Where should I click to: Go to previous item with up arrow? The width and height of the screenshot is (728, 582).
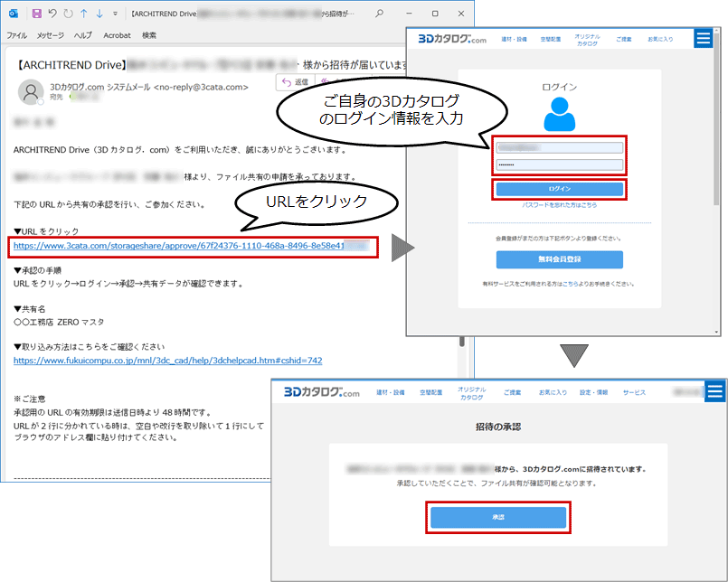84,14
